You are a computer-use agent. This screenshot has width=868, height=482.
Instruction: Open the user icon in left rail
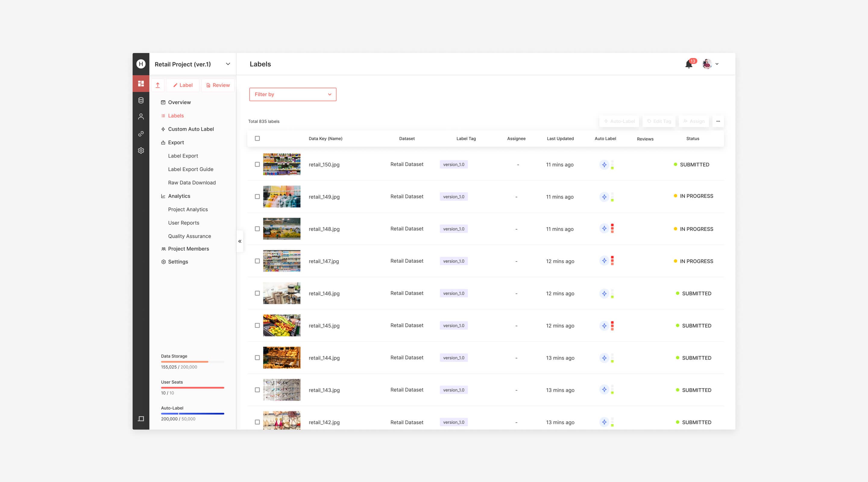(x=141, y=117)
